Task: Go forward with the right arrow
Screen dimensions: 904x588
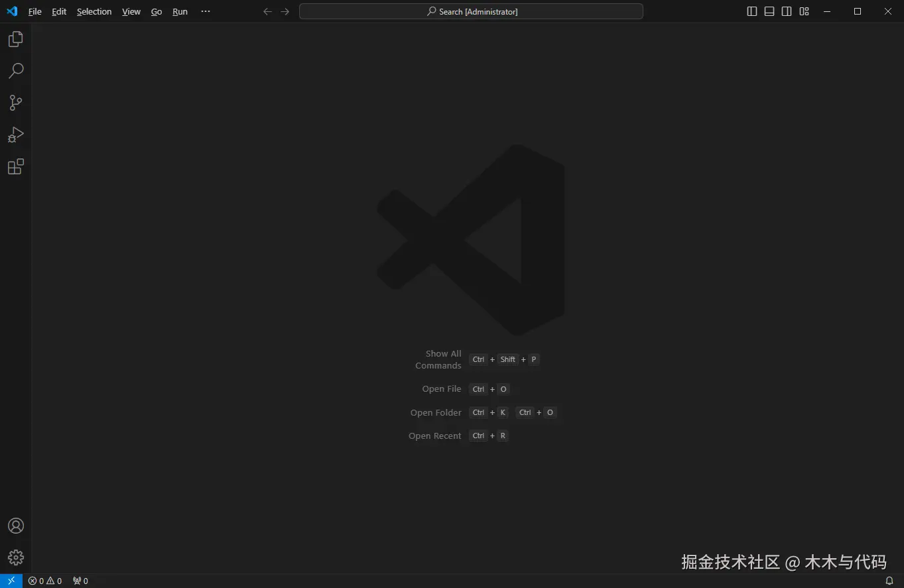Action: 285,11
